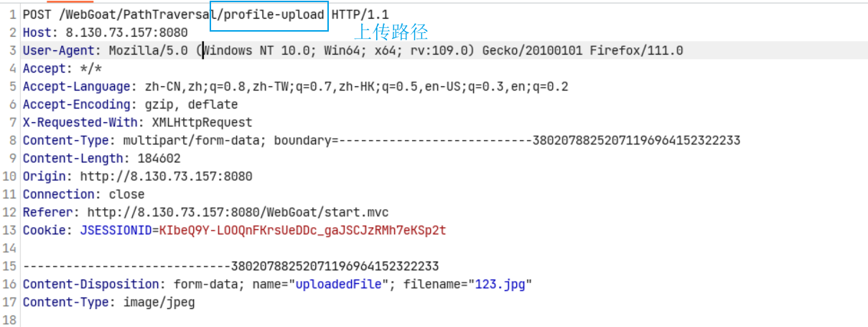Click the Content-Disposition header name
The height and width of the screenshot is (327, 868).
(90, 284)
